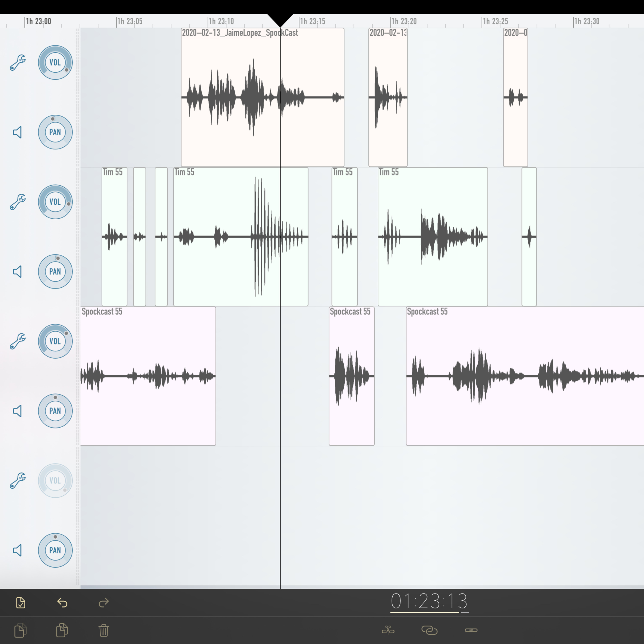644x644 pixels.
Task: Tap the hatched bar icon in toolbar
Action: [x=471, y=630]
